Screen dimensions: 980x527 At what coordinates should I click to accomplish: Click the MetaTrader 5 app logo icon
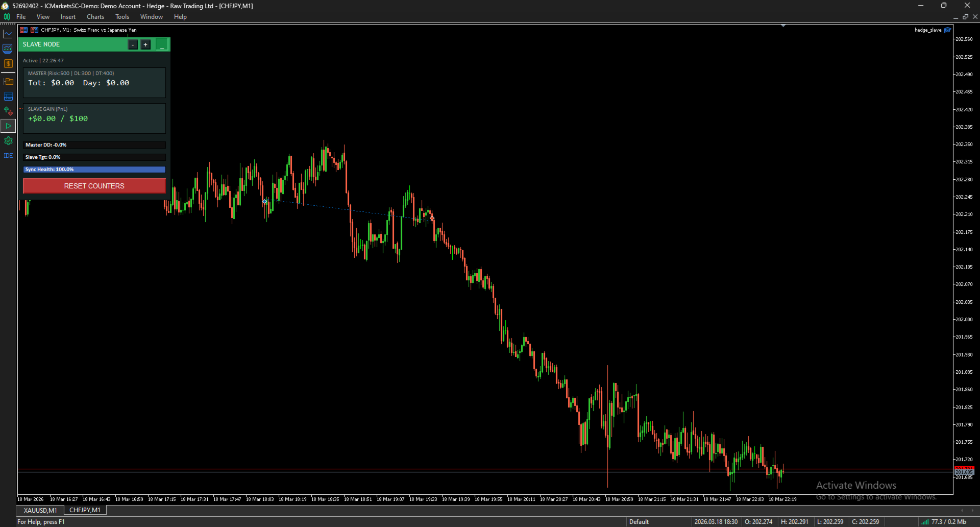tap(5, 6)
